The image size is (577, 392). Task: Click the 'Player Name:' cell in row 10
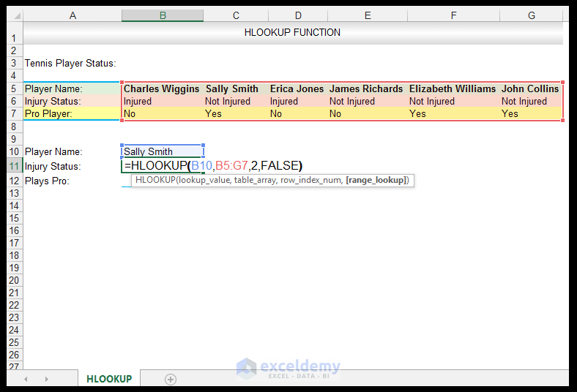coord(72,151)
